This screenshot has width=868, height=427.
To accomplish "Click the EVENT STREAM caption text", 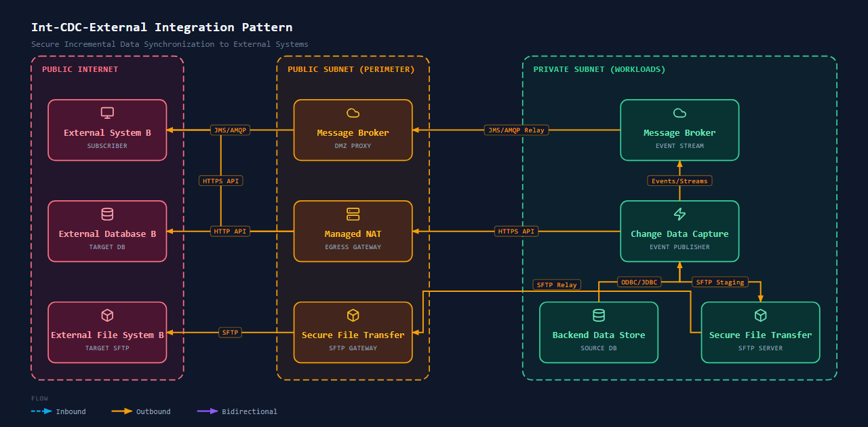I will [x=679, y=146].
